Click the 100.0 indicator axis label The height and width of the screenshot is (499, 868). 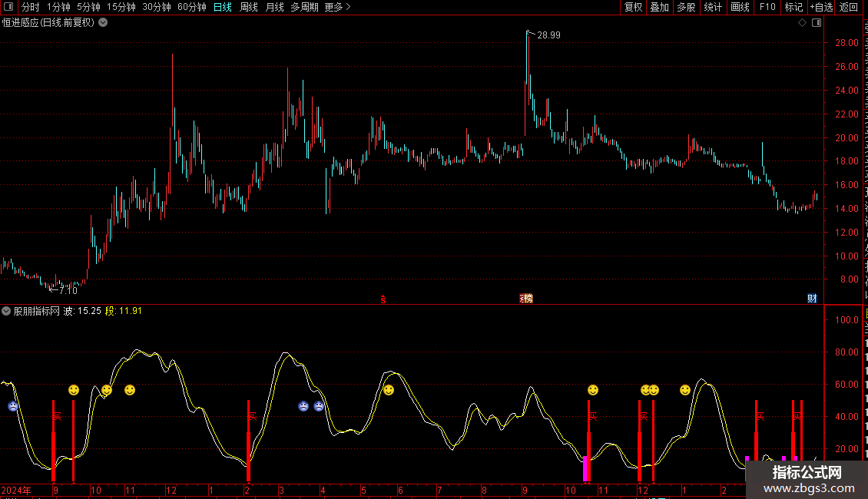pyautogui.click(x=846, y=320)
